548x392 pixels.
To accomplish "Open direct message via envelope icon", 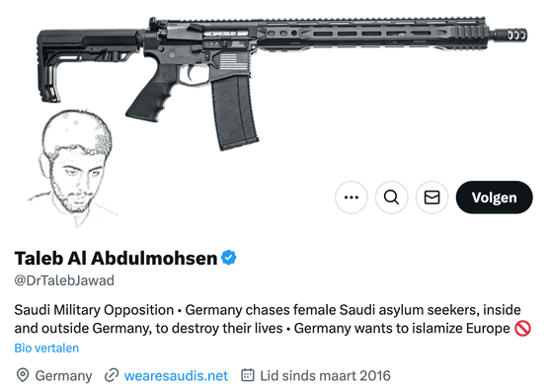I will pyautogui.click(x=431, y=197).
